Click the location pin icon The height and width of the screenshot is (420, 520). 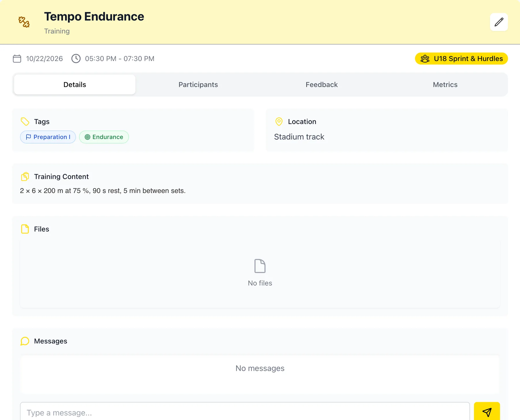(279, 122)
